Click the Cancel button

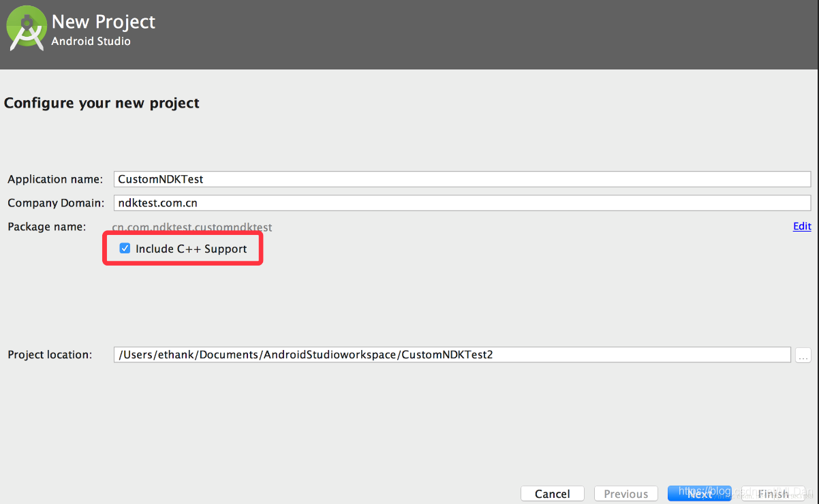click(x=553, y=494)
